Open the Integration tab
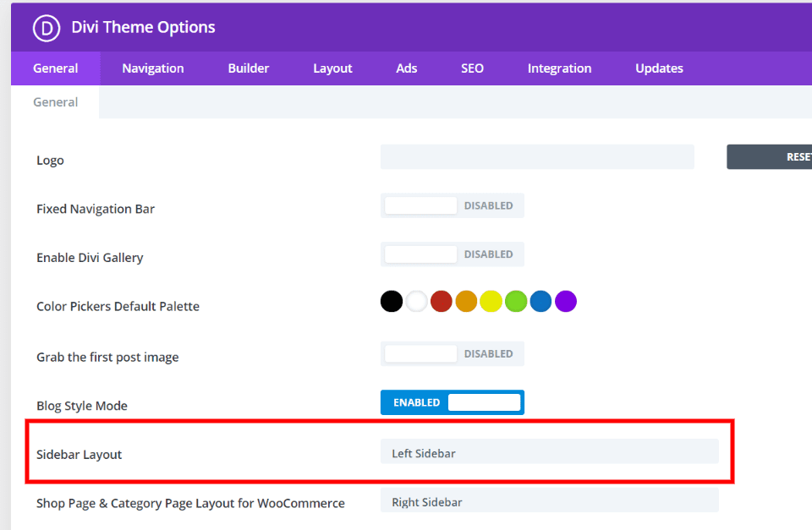The height and width of the screenshot is (530, 812). (559, 68)
